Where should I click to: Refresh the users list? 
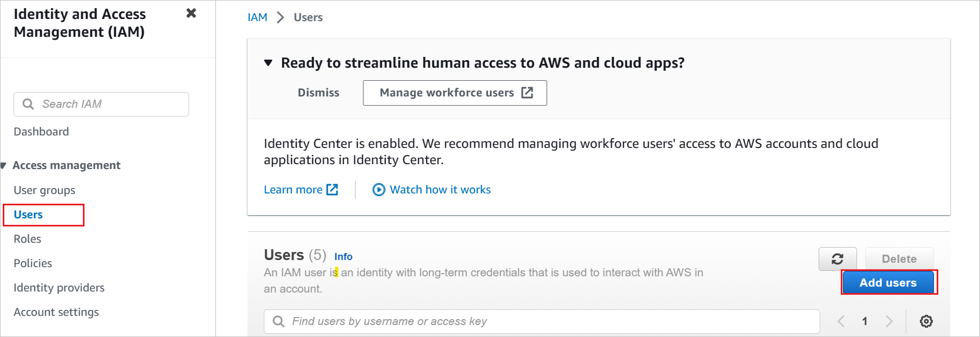pyautogui.click(x=838, y=259)
